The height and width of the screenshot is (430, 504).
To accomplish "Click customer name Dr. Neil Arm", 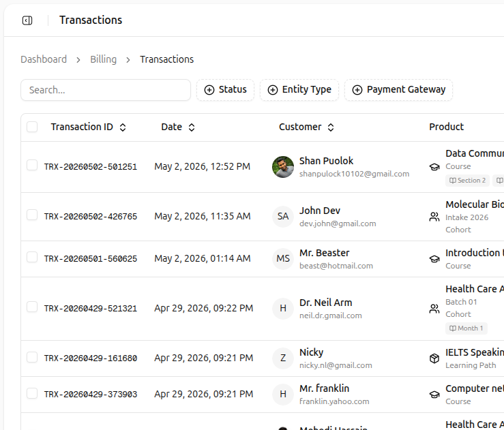I will (325, 303).
